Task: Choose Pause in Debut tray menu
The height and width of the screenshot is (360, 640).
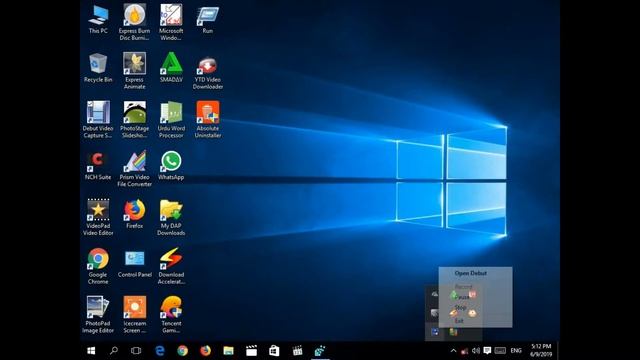Action: (461, 297)
